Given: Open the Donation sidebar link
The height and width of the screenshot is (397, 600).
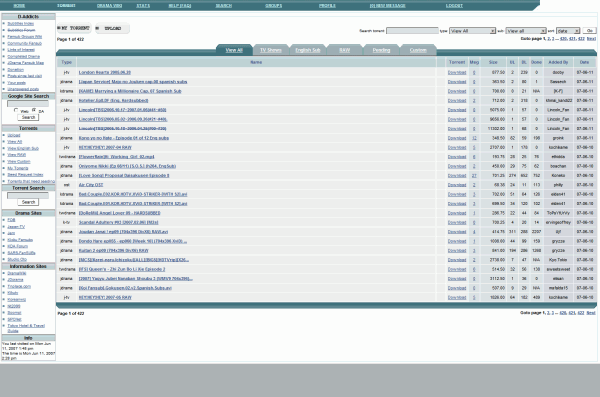Looking at the screenshot, I should coord(16,70).
